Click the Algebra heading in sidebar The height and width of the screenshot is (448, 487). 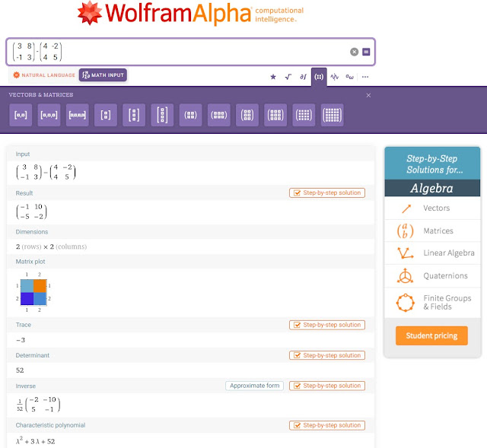[x=432, y=188]
